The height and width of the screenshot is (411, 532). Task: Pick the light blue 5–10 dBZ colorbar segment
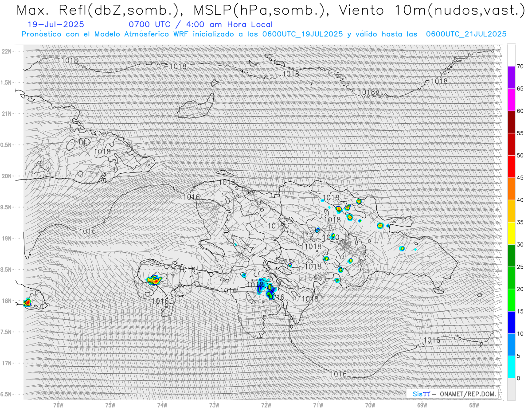[511, 344]
